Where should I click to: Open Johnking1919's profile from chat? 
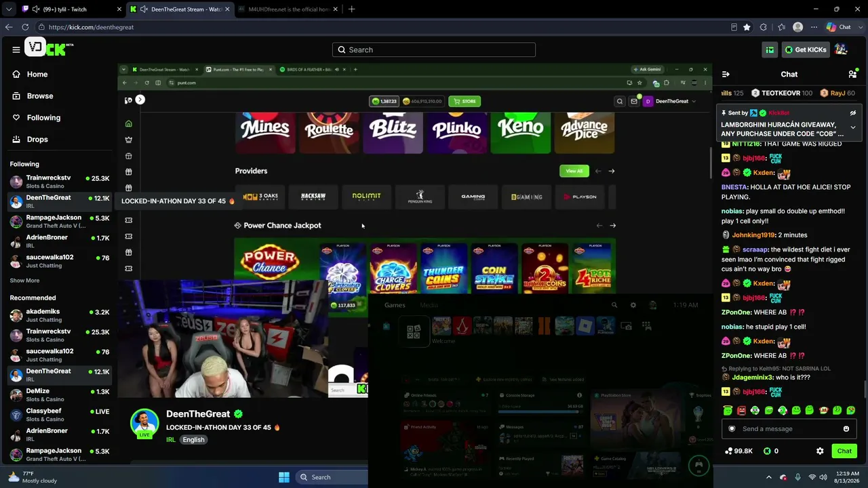[x=753, y=235]
